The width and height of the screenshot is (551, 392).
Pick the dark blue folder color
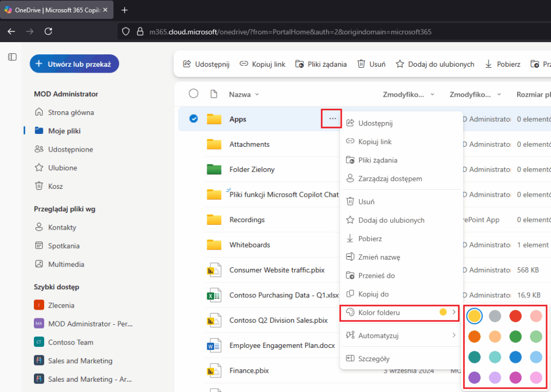coord(515,357)
